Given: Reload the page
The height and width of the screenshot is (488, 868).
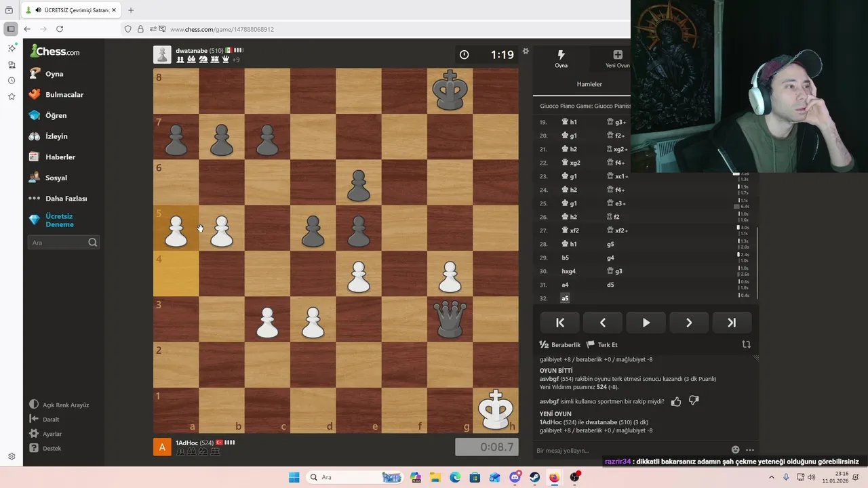Looking at the screenshot, I should pos(60,29).
